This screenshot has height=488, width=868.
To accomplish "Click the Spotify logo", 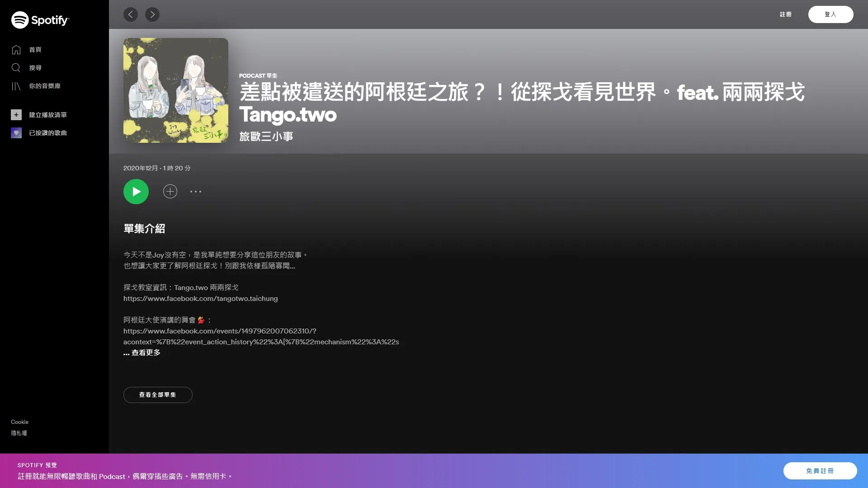I will click(40, 20).
